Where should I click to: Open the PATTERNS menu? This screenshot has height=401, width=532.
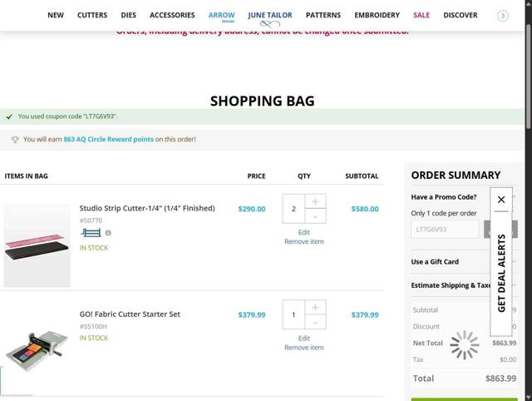[323, 15]
